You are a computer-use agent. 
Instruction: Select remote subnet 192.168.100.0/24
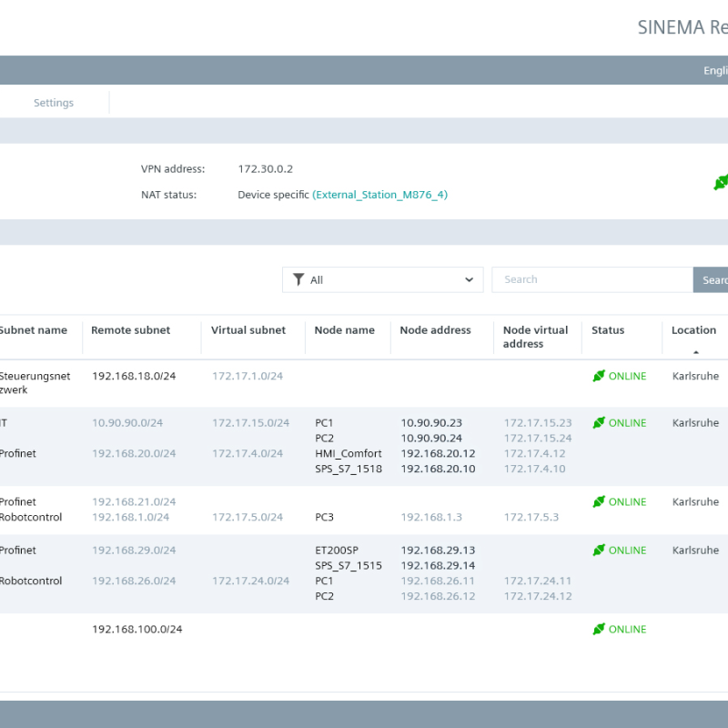tap(137, 629)
